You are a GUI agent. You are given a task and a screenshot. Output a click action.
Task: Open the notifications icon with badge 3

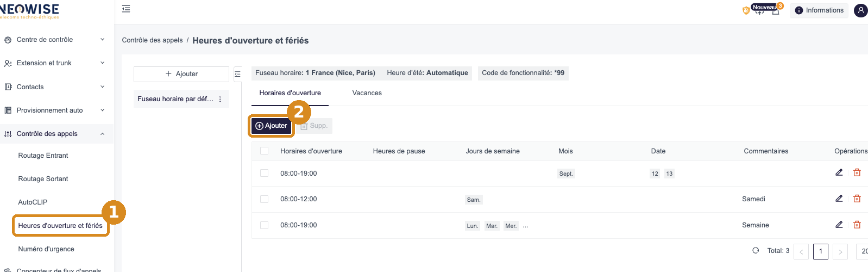pyautogui.click(x=776, y=10)
